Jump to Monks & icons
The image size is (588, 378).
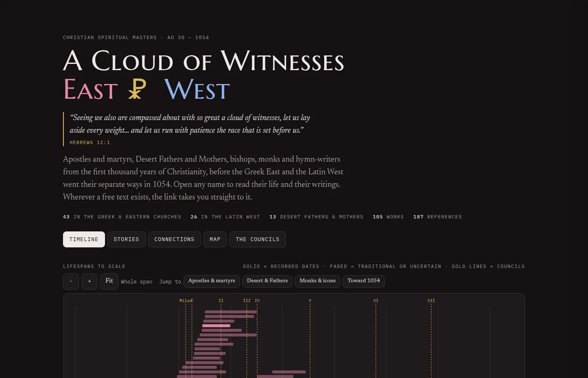coord(318,281)
